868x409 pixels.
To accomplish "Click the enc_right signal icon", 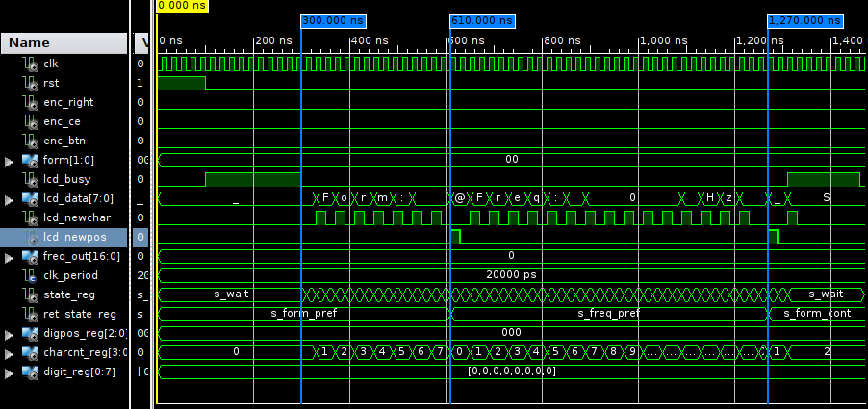I will [x=30, y=102].
